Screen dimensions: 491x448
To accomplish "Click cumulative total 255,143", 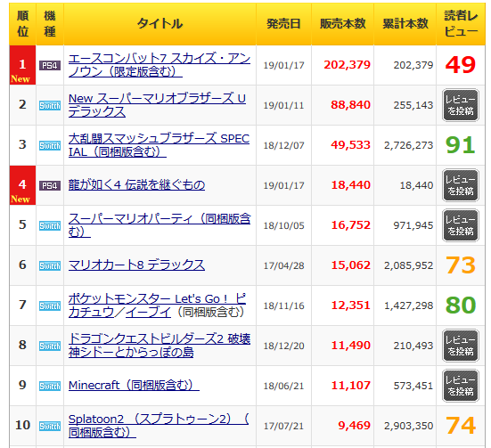I will point(413,105).
